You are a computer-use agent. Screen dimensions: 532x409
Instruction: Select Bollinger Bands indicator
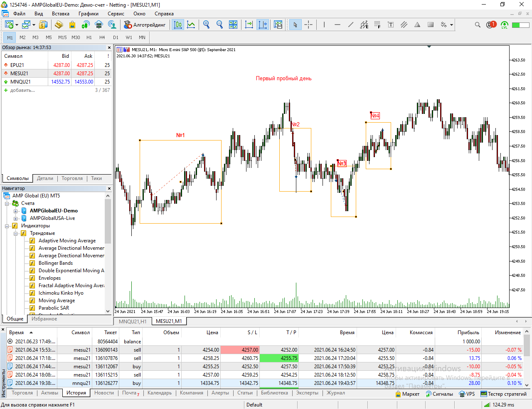point(56,263)
